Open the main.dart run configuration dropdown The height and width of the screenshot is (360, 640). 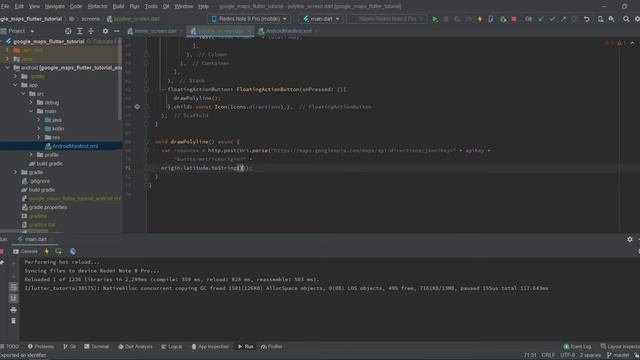[321, 19]
